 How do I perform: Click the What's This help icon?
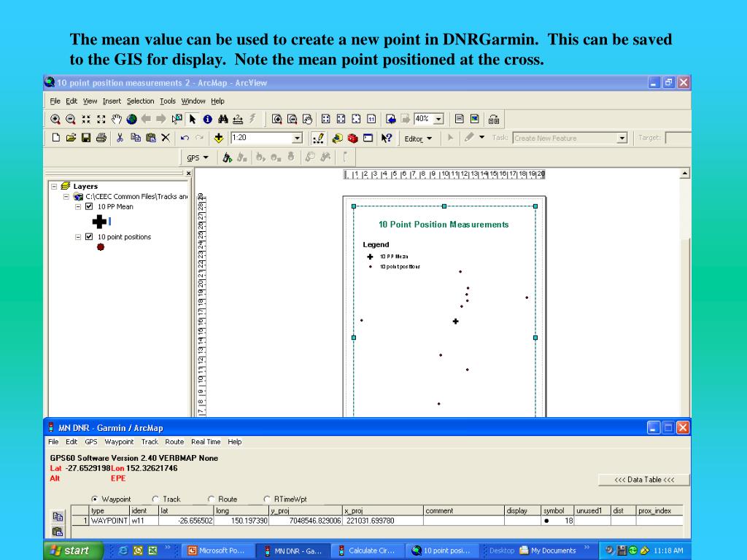tap(387, 138)
